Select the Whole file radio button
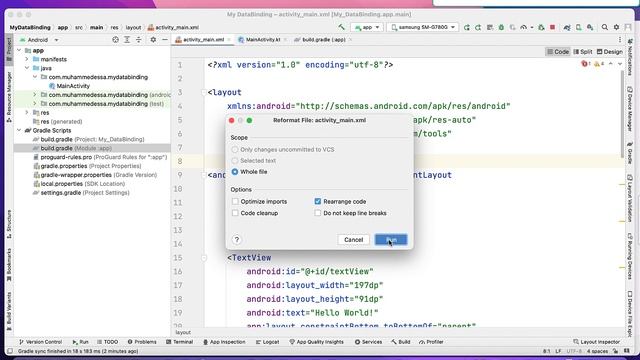The height and width of the screenshot is (360, 640). (x=235, y=172)
